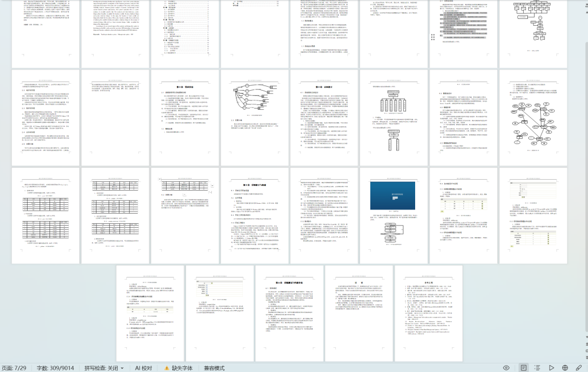The height and width of the screenshot is (372, 588).
Task: Select the page with the ER diagram
Action: click(x=533, y=117)
